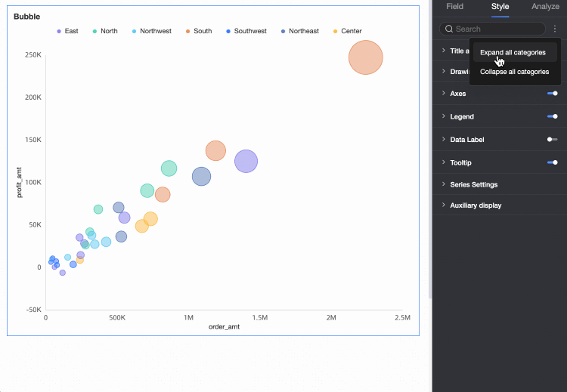Click the Bubble chart title
The height and width of the screenshot is (392, 567).
pos(26,17)
